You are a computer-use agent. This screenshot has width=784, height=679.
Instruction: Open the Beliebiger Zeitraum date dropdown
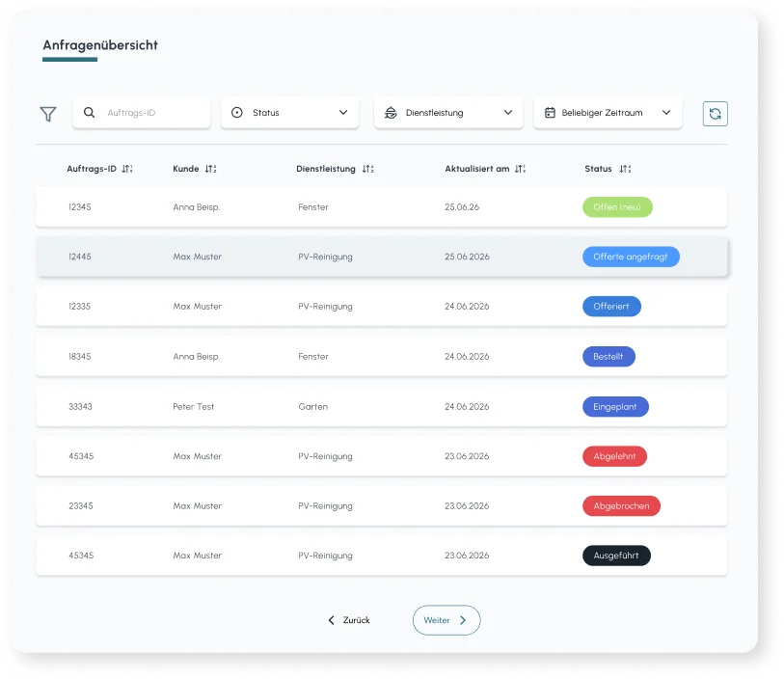click(x=608, y=113)
